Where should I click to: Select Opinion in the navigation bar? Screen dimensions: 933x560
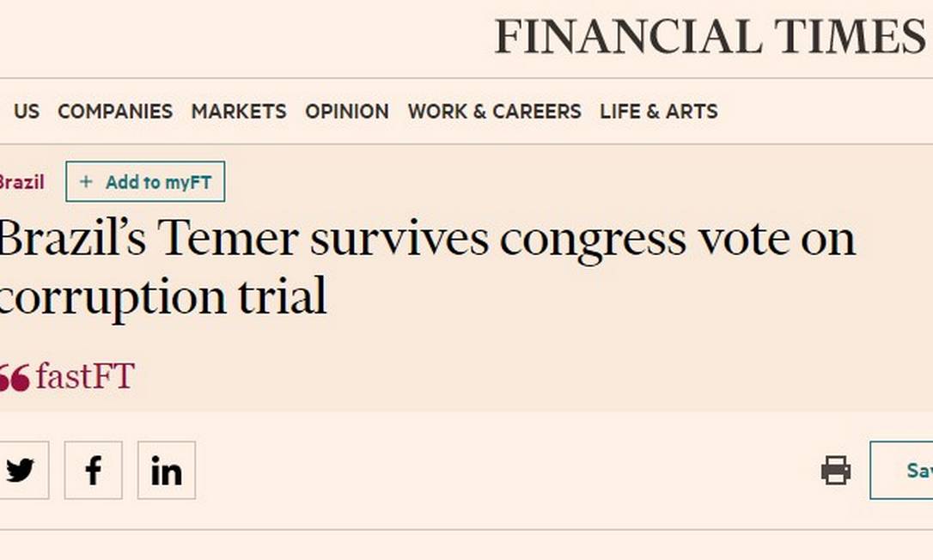347,112
